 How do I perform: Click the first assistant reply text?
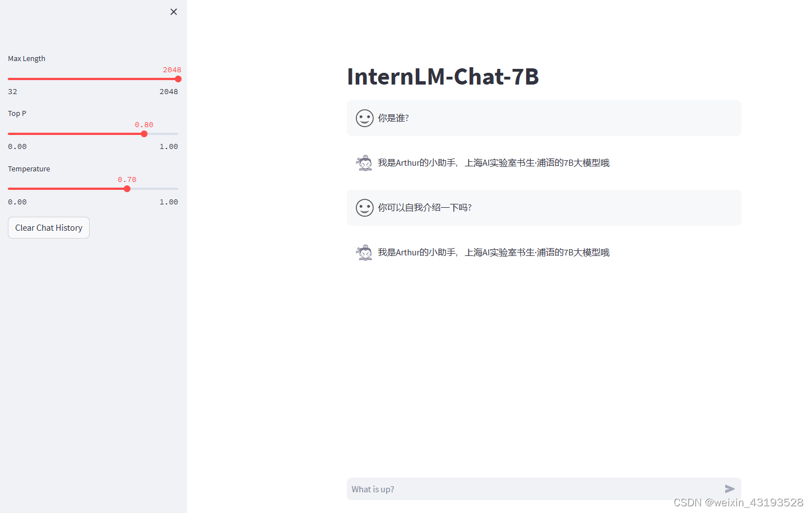point(494,163)
